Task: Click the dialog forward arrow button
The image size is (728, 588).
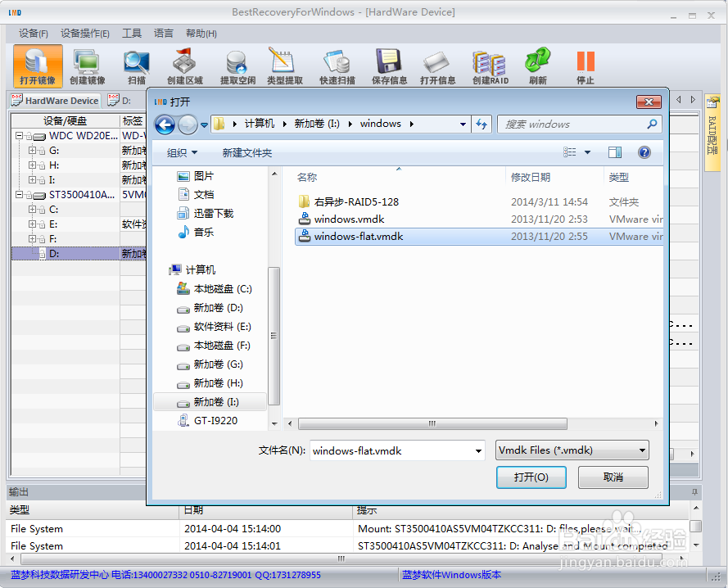Action: pyautogui.click(x=188, y=124)
